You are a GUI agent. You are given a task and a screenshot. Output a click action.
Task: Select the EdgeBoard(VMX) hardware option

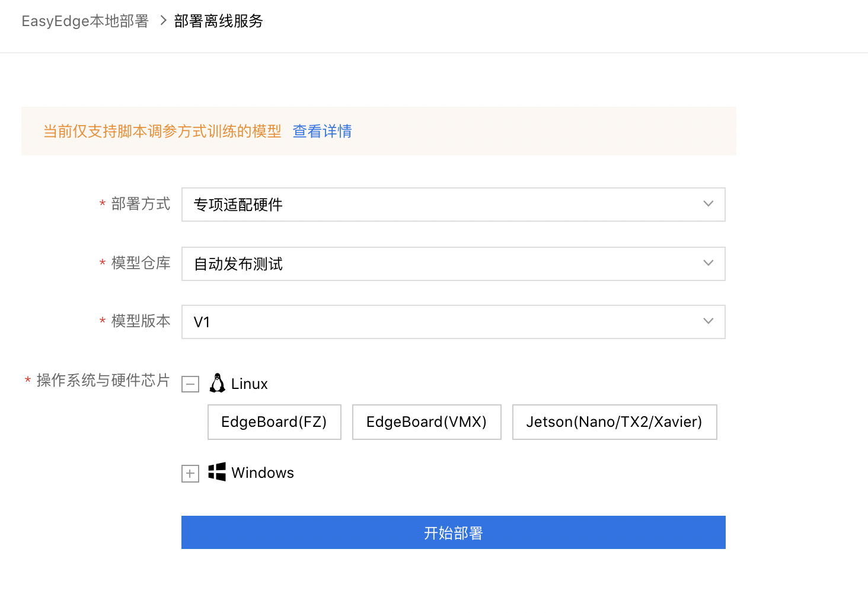coord(427,422)
